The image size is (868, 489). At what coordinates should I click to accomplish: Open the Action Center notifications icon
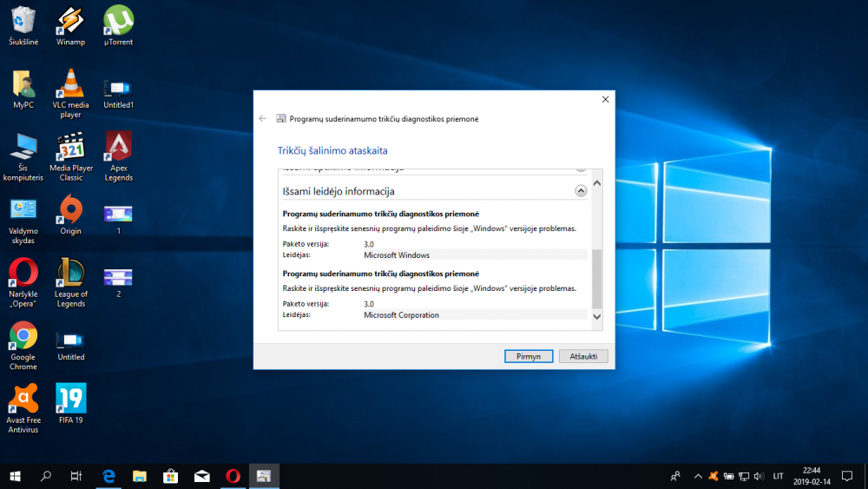click(847, 476)
